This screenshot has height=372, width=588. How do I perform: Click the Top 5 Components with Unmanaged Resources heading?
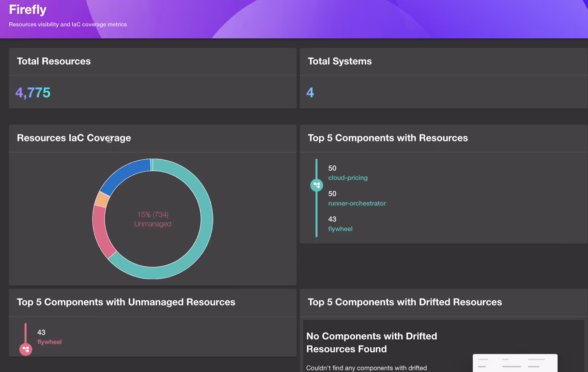126,302
